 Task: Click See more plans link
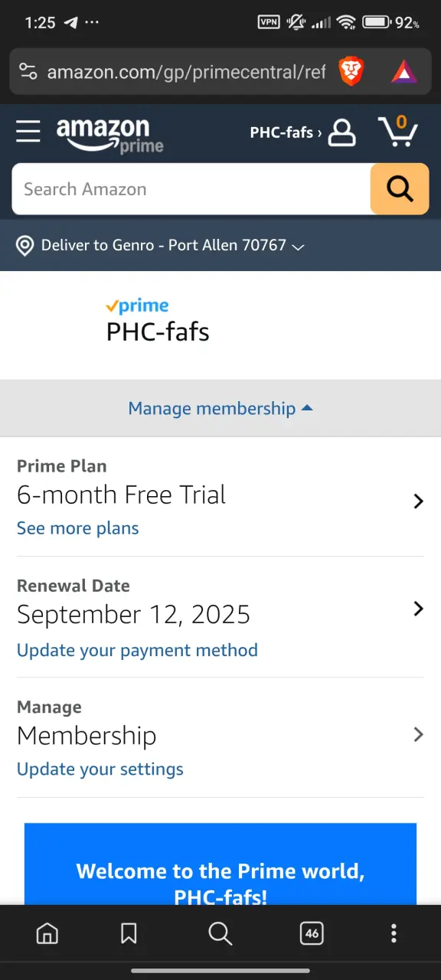click(x=78, y=528)
